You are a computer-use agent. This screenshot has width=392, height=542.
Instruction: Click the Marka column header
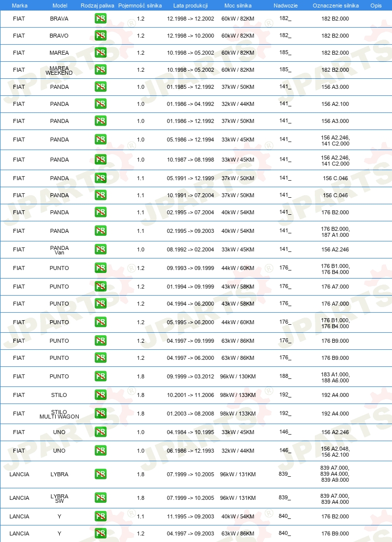pos(20,6)
